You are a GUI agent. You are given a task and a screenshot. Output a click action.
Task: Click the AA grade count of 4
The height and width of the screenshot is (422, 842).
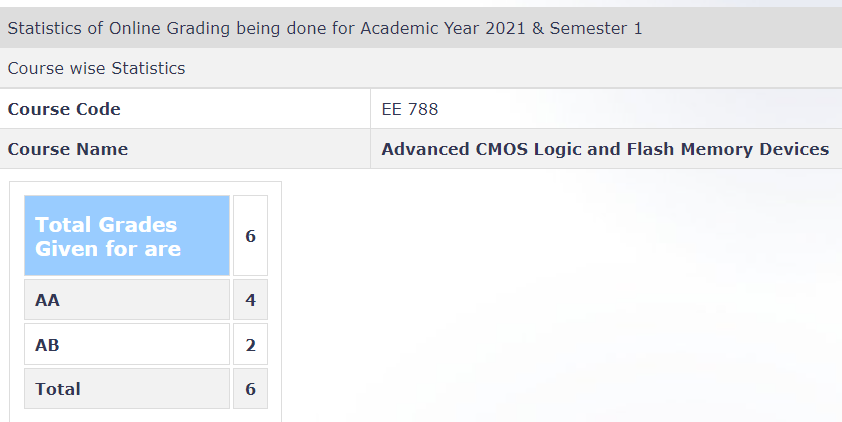[250, 300]
